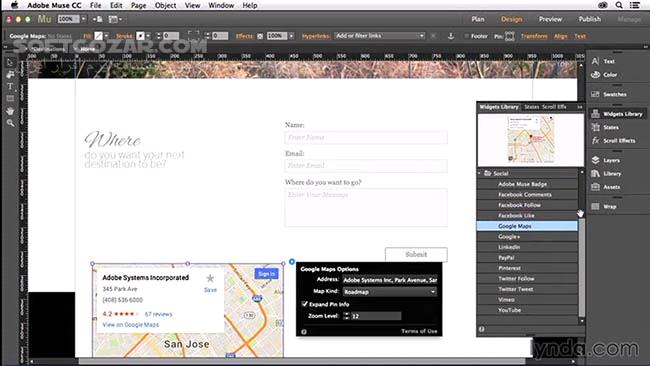The height and width of the screenshot is (366, 650).
Task: Adjust the Zoom Level stepper arrows
Action: tap(347, 316)
